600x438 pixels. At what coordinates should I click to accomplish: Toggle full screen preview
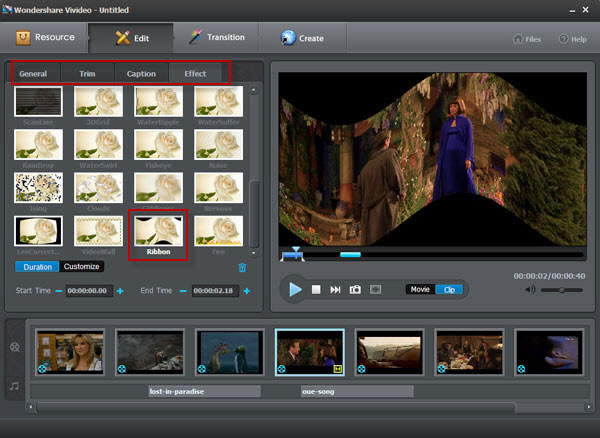pos(375,290)
